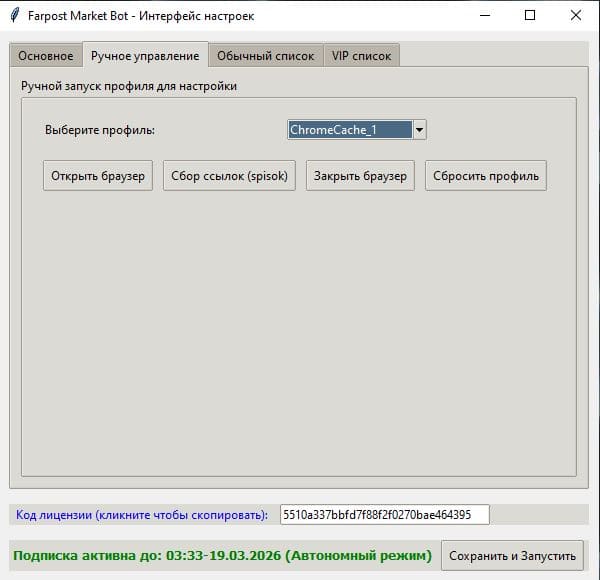Click the Подписка активна до status text
Screen dimensions: 600x580
222,556
